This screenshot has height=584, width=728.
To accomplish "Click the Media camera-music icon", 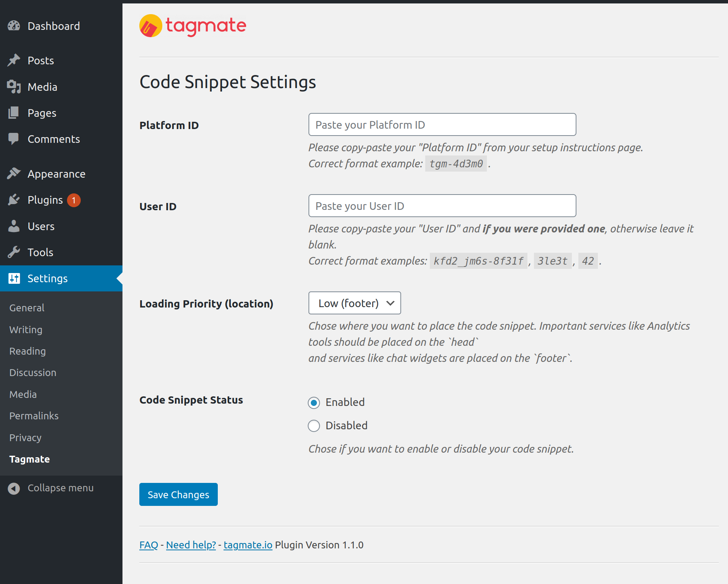I will coord(14,87).
